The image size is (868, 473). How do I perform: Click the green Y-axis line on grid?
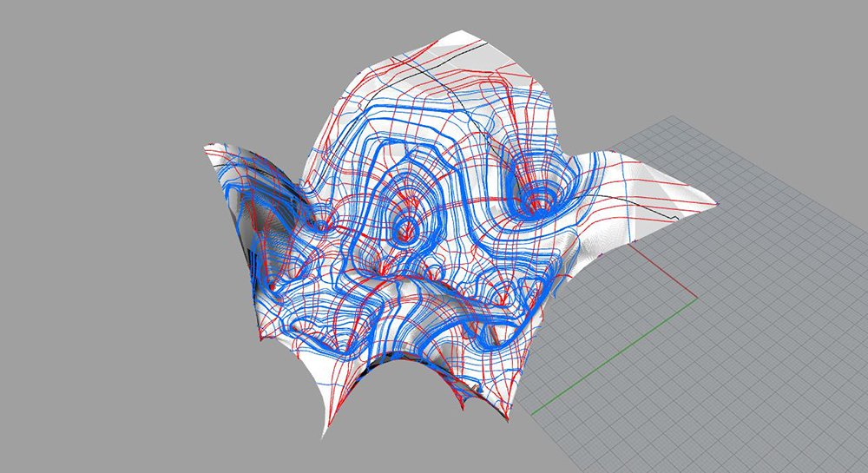click(x=614, y=357)
